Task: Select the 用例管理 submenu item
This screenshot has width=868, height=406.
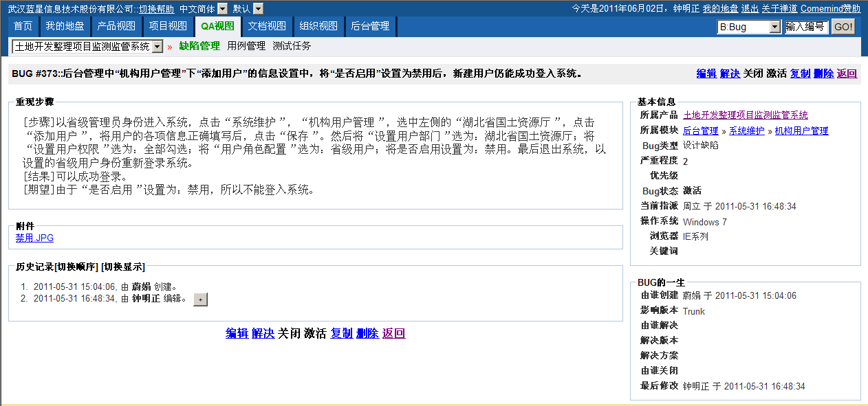Action: click(246, 46)
